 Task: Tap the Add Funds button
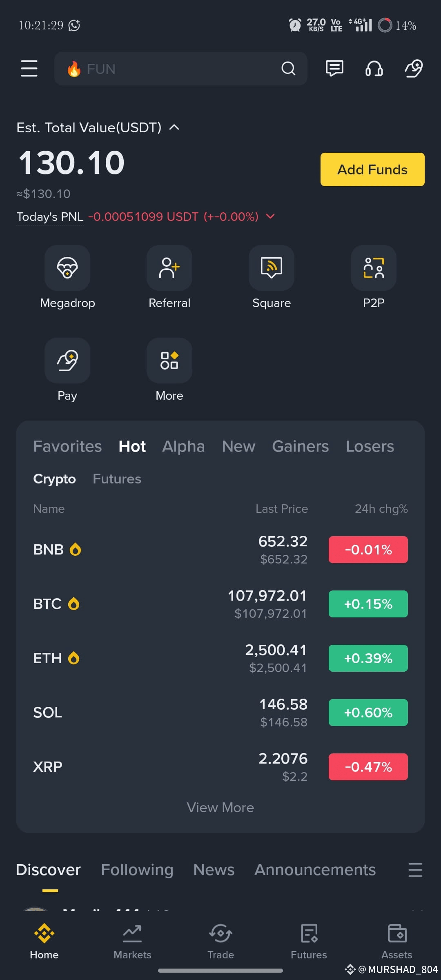(372, 169)
